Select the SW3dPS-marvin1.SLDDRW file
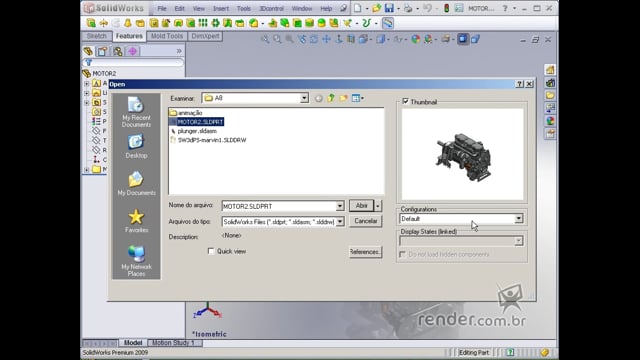 coord(208,140)
